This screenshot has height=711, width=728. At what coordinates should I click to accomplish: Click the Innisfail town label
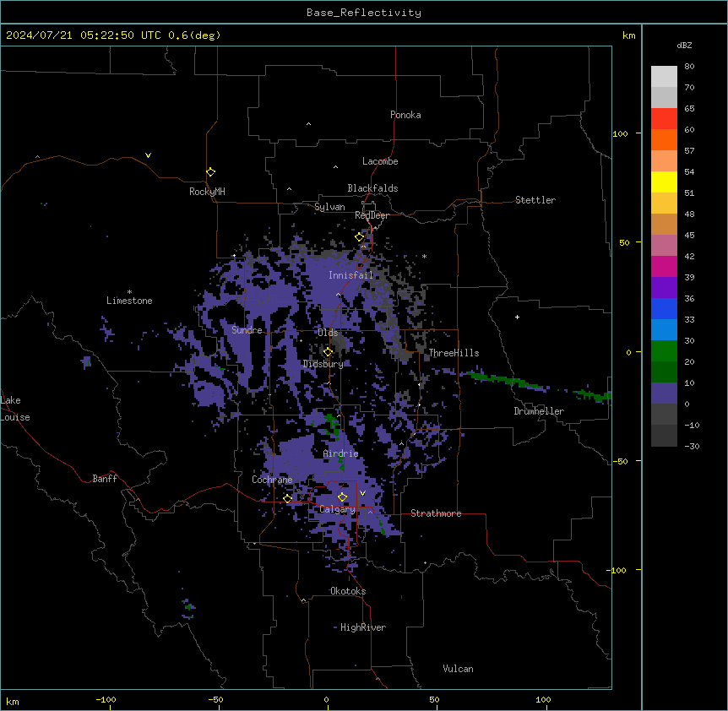pos(351,275)
